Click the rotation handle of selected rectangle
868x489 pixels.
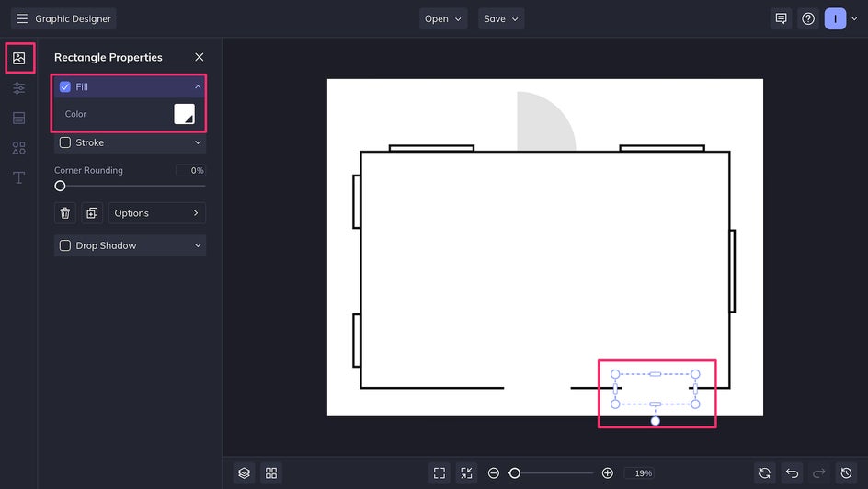pyautogui.click(x=655, y=421)
